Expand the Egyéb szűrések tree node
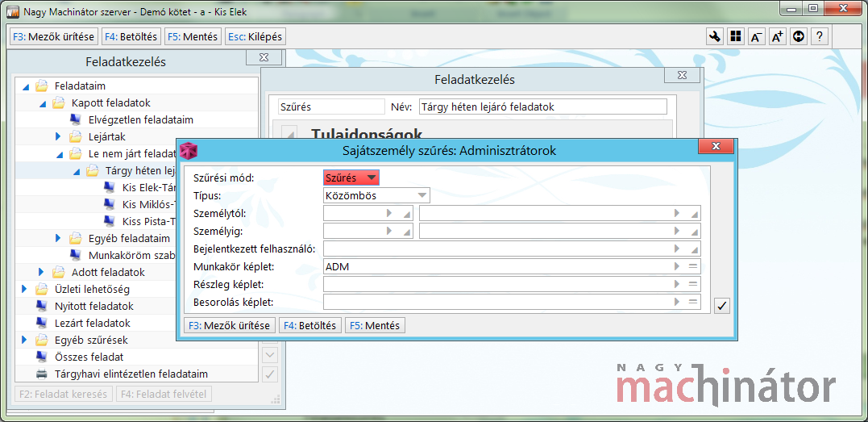 point(24,340)
